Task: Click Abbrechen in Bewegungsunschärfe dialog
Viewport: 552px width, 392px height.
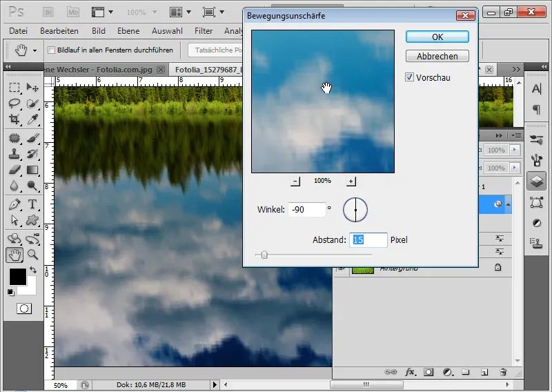Action: point(437,56)
